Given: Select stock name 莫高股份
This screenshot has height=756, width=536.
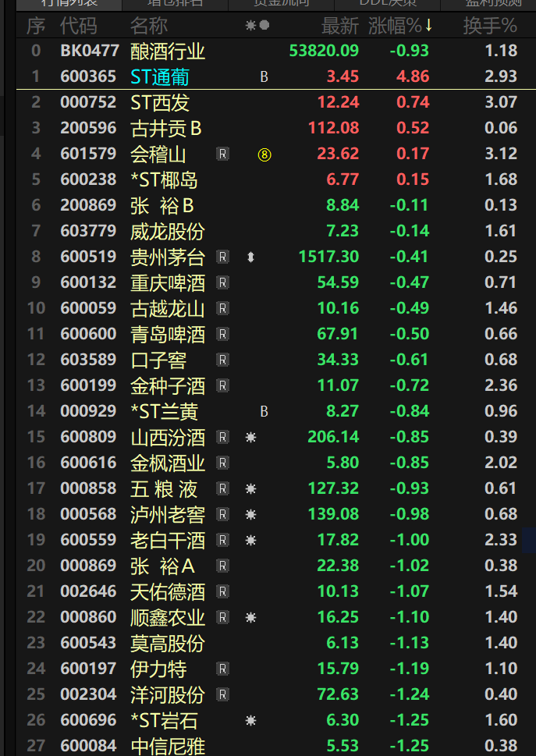Looking at the screenshot, I should tap(168, 643).
